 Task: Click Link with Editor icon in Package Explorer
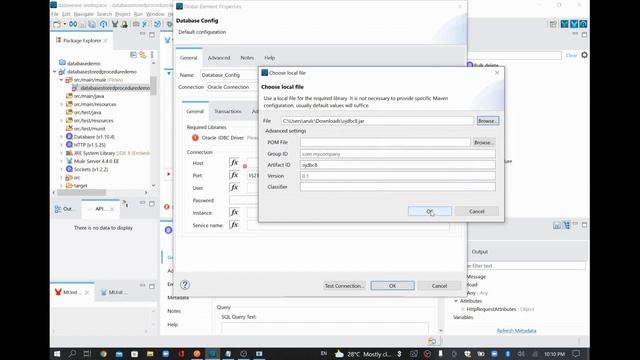coord(142,55)
